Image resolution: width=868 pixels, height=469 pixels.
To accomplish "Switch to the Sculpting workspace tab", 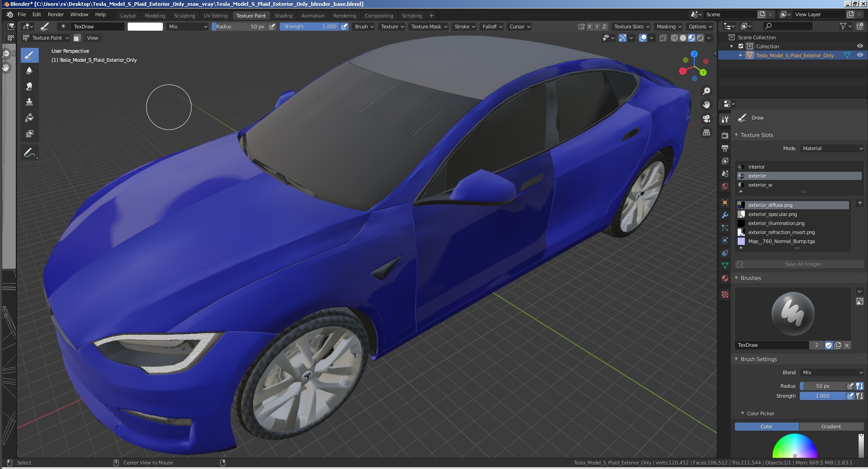I will 185,16.
